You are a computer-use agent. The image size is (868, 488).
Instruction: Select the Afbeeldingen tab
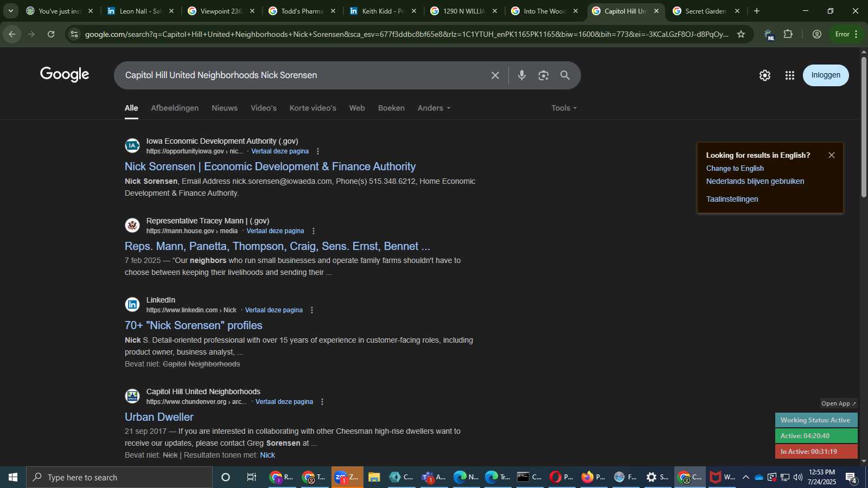click(175, 108)
